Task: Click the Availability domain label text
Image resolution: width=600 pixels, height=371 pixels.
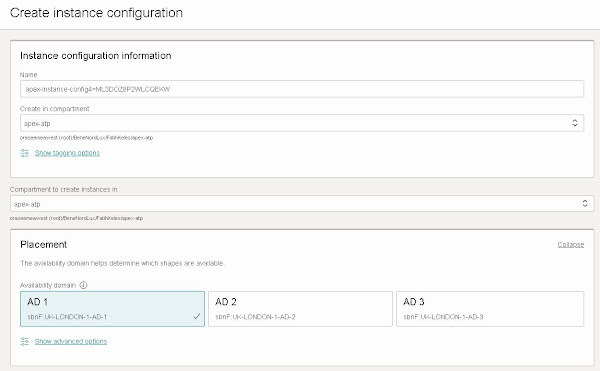Action: point(48,285)
